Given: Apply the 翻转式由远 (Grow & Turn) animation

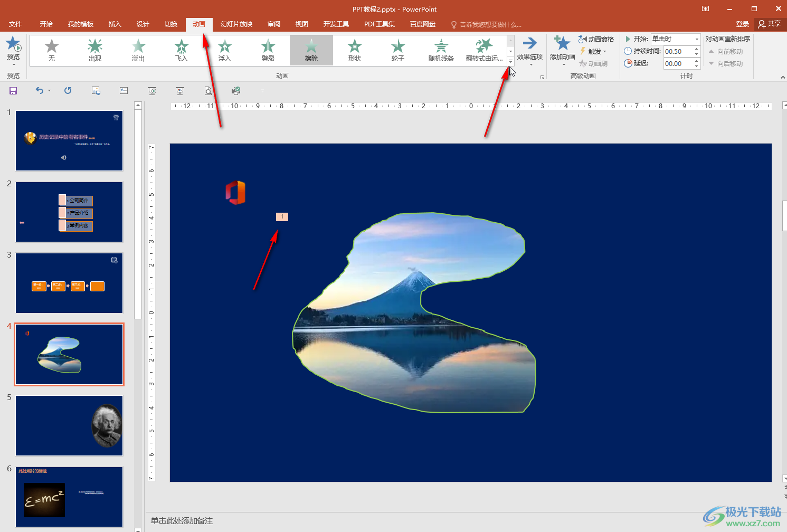Looking at the screenshot, I should pos(485,51).
